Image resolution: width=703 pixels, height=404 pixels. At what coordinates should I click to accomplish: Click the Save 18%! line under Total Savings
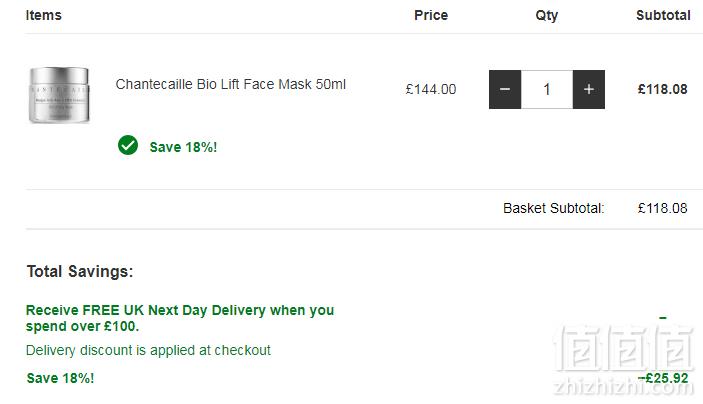click(x=61, y=378)
